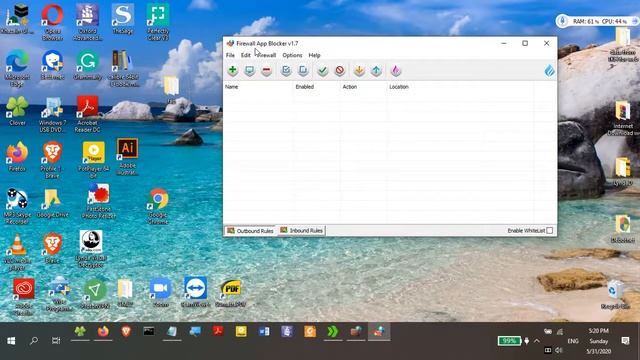Select the Adobe Creative Cloud desktop icon

[24, 297]
